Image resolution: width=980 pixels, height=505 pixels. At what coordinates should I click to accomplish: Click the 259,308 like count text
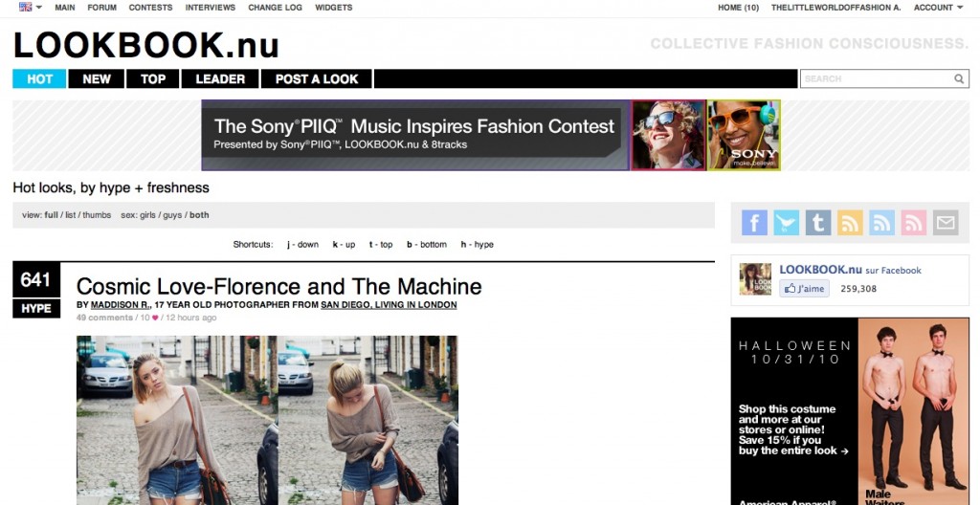[x=858, y=289]
